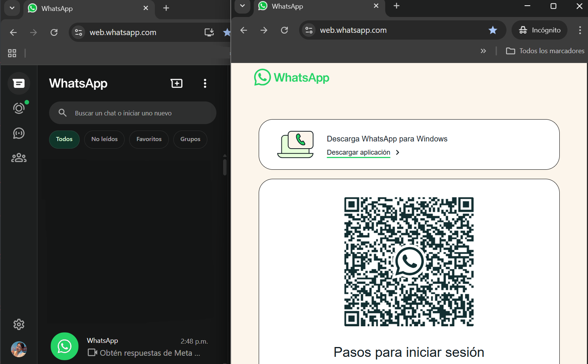
Task: Click the profile picture avatar
Action: (19, 349)
